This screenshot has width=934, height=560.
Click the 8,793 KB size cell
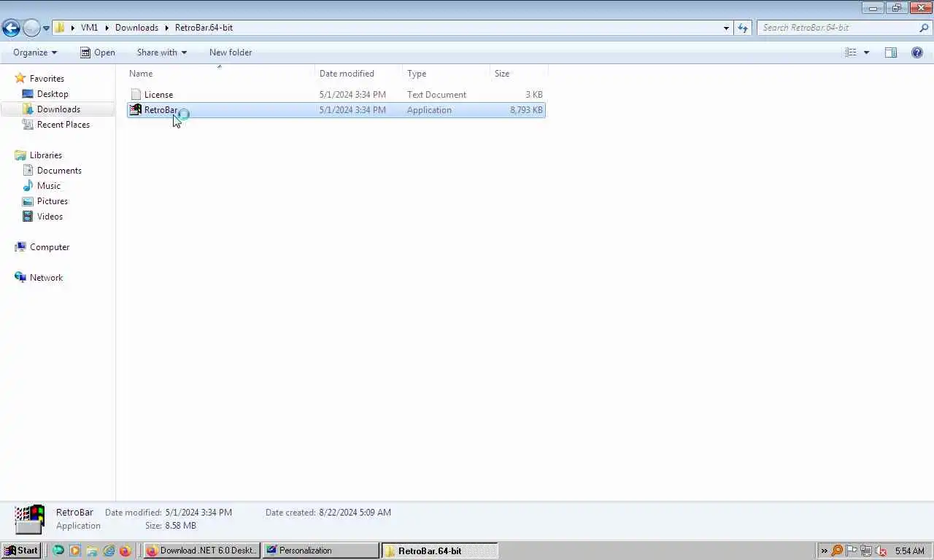(526, 110)
